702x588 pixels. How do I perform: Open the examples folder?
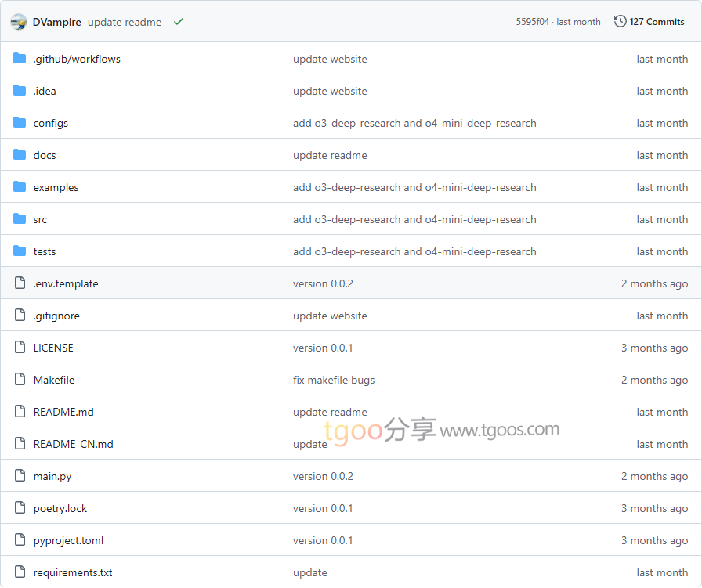[56, 187]
